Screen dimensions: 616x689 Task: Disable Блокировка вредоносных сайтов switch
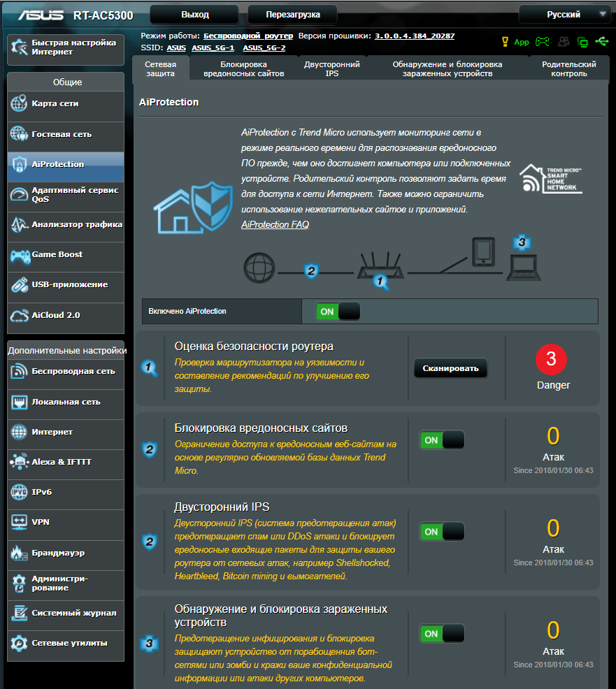pos(442,440)
